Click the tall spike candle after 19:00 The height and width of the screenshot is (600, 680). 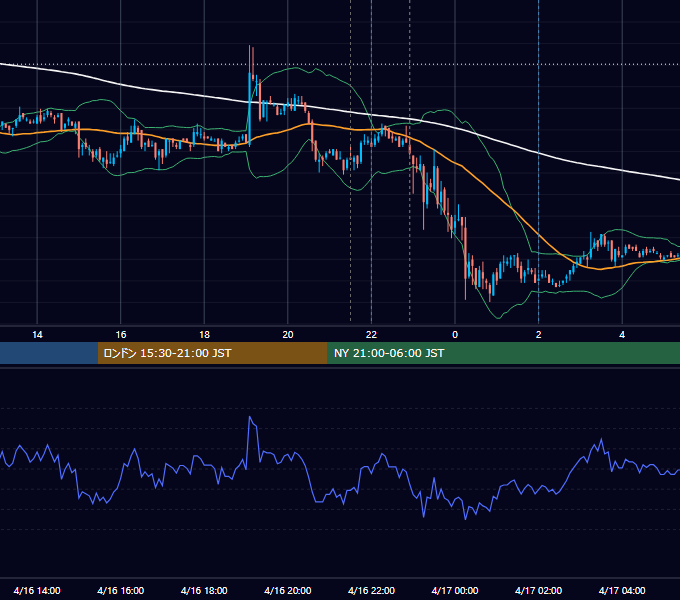point(250,95)
